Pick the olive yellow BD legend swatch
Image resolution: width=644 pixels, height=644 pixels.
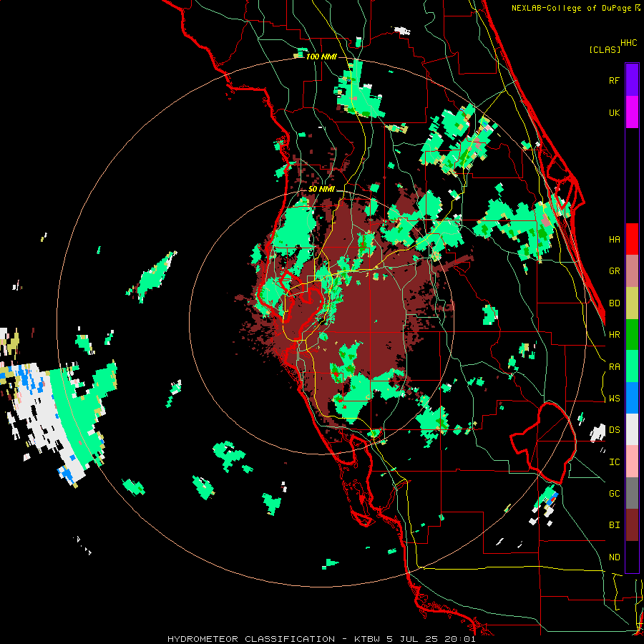(632, 303)
